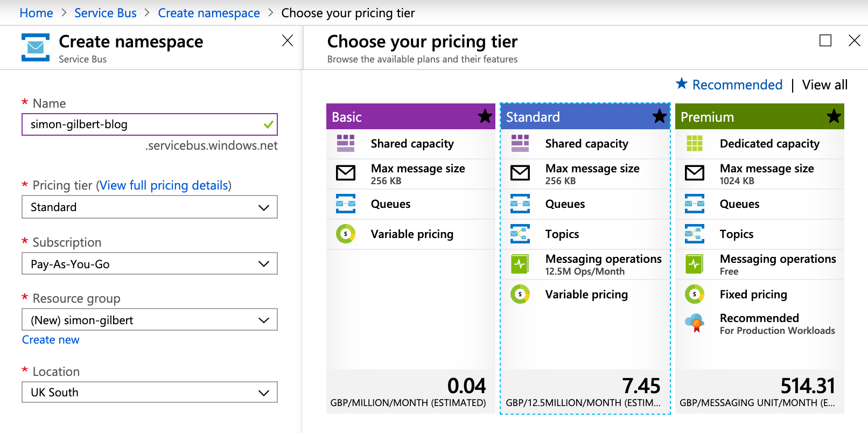Click Create new resource group link
Screen dimensions: 868x433
coord(51,340)
